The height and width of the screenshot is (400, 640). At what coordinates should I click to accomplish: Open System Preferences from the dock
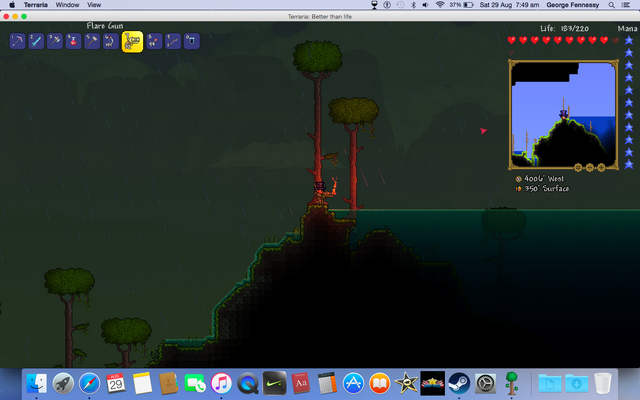485,384
